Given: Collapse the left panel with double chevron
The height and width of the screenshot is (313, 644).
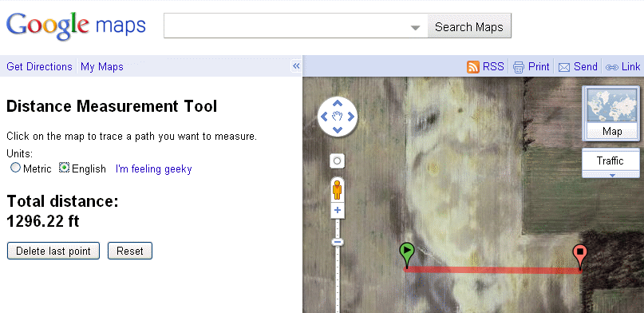Looking at the screenshot, I should (x=296, y=66).
